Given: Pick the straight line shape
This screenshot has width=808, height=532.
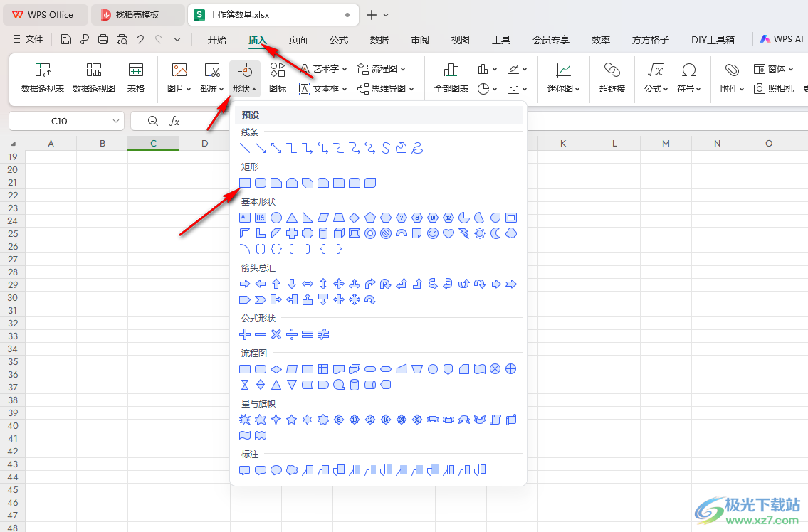Looking at the screenshot, I should tap(245, 149).
